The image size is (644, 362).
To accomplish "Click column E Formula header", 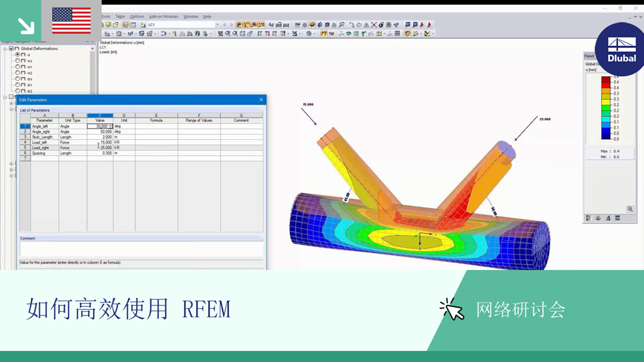I will [157, 118].
